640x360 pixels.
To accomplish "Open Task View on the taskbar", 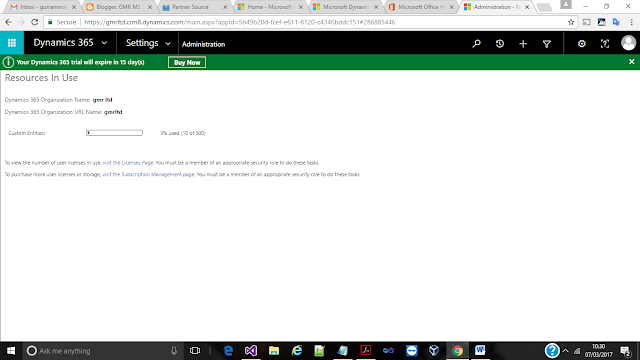I will [x=195, y=351].
